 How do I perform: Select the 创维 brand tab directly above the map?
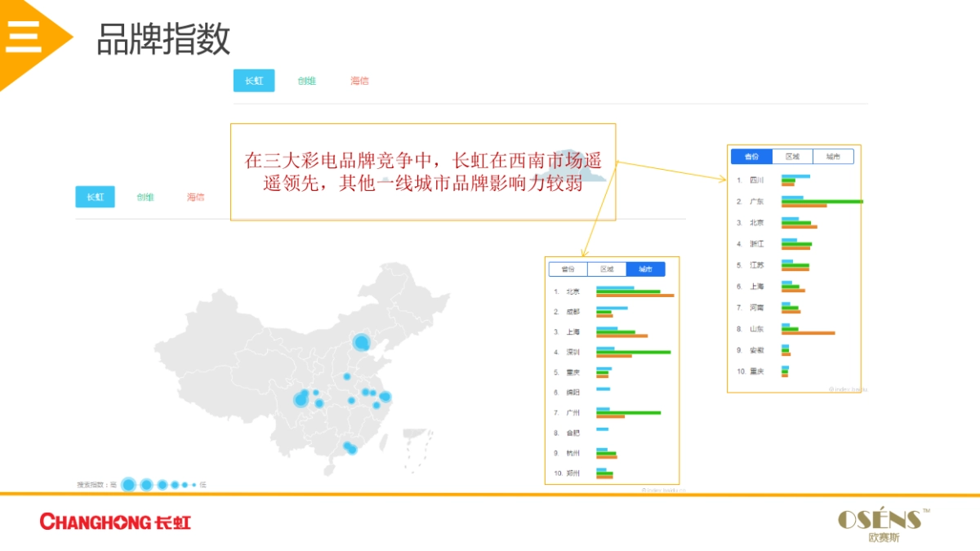145,197
